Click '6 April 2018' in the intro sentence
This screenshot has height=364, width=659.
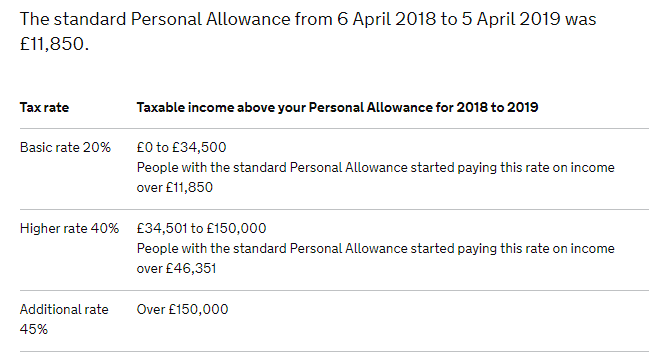click(386, 19)
